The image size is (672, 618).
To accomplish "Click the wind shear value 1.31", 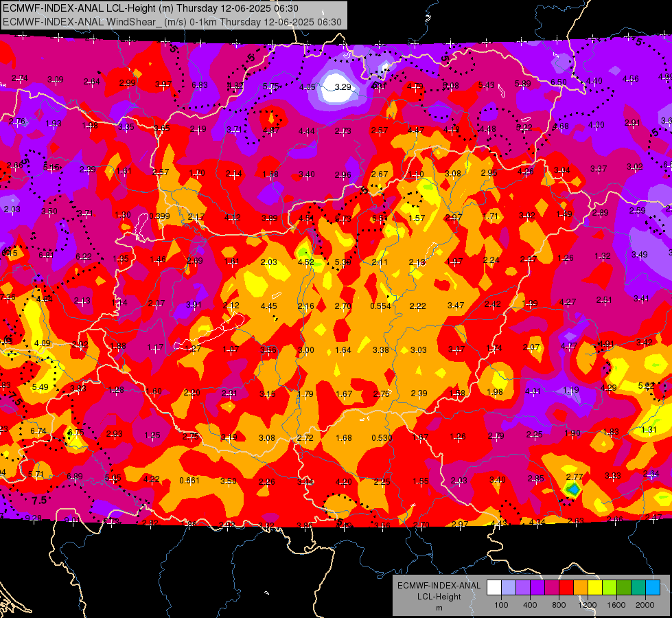I will pyautogui.click(x=649, y=430).
